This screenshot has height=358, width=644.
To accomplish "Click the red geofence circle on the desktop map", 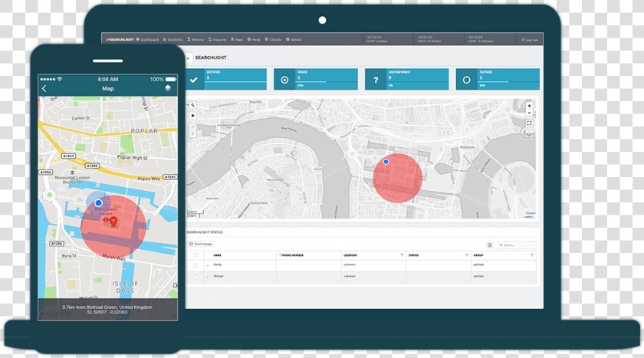I will (398, 178).
